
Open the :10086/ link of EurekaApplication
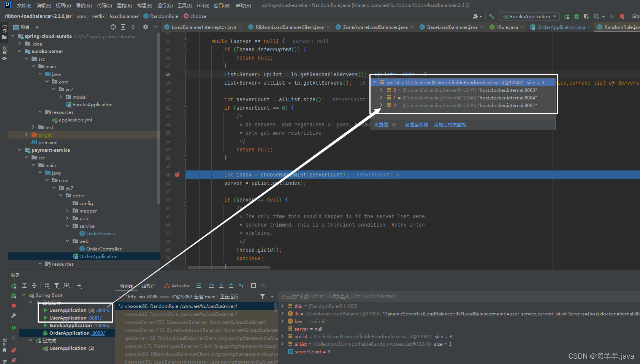tap(101, 326)
